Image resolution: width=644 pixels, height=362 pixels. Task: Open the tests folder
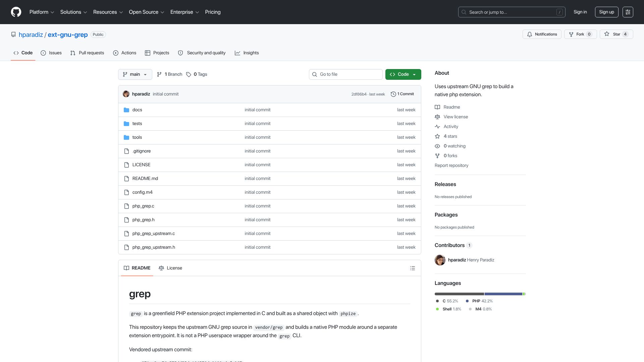tap(137, 124)
